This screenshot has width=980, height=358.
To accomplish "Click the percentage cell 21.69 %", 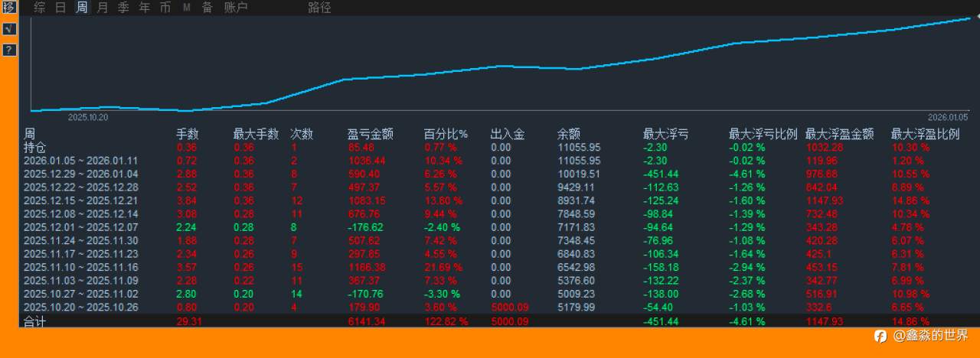I will (x=443, y=267).
